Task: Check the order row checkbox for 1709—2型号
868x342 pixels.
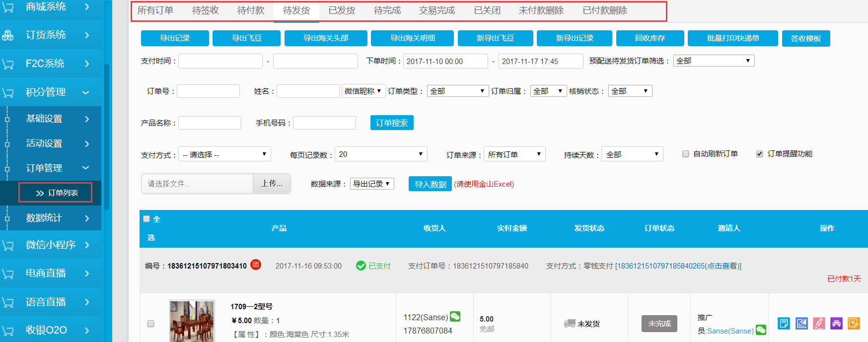Action: (x=151, y=324)
